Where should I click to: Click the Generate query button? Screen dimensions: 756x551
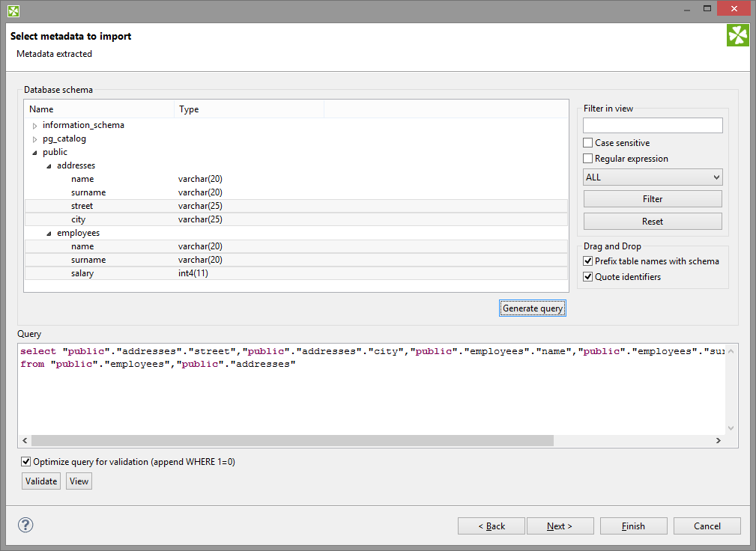click(x=533, y=308)
